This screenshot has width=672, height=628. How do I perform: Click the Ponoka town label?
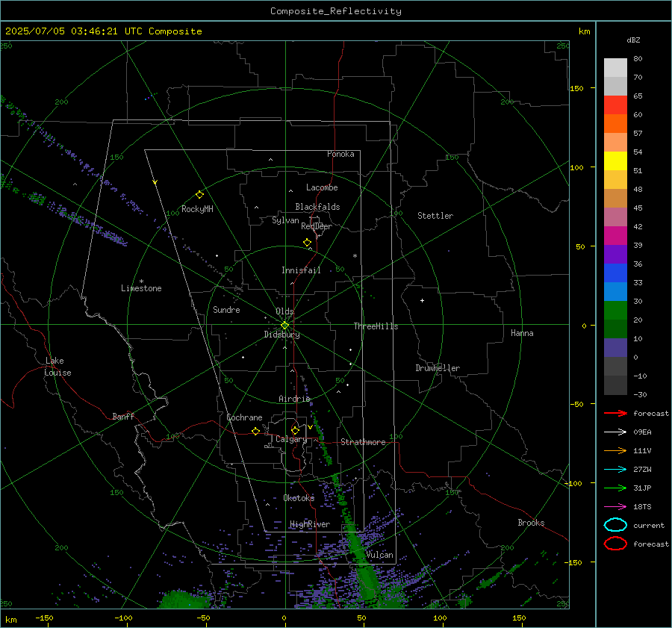point(340,154)
